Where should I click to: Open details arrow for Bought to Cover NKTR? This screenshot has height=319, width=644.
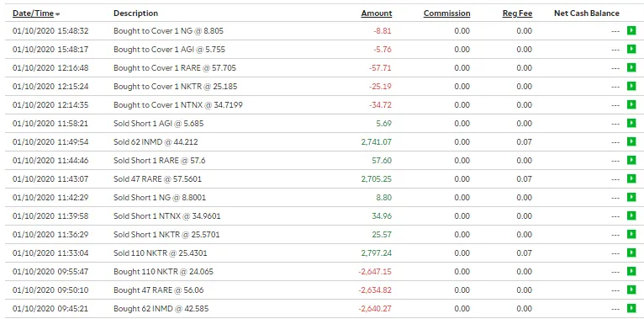(x=631, y=87)
